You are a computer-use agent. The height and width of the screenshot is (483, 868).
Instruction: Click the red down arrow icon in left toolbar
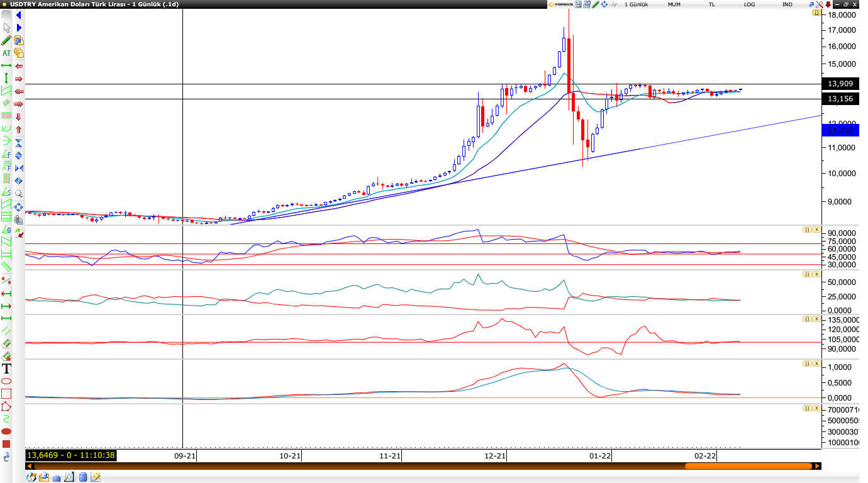click(19, 117)
